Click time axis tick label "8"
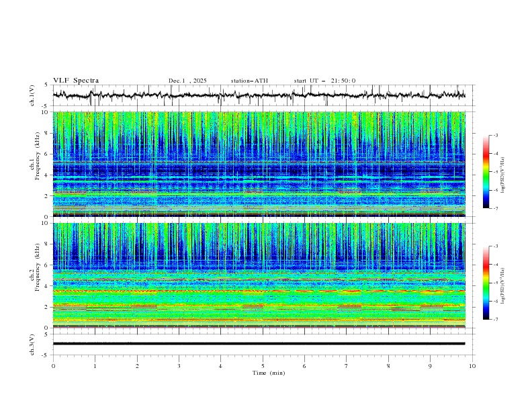The image size is (532, 411). point(388,366)
